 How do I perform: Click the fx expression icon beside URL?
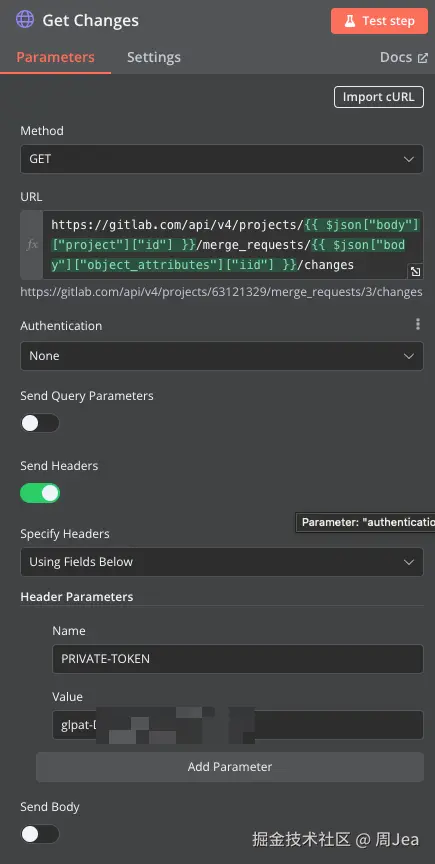pyautogui.click(x=32, y=245)
